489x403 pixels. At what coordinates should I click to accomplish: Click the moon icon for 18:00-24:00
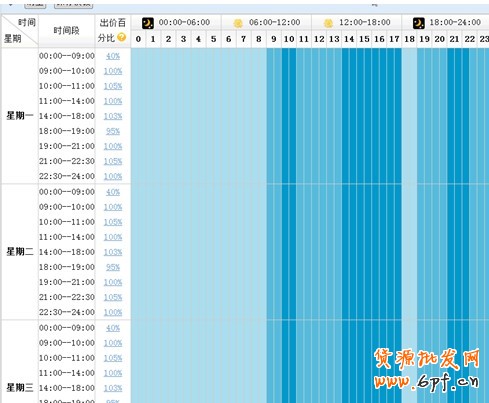pyautogui.click(x=419, y=23)
